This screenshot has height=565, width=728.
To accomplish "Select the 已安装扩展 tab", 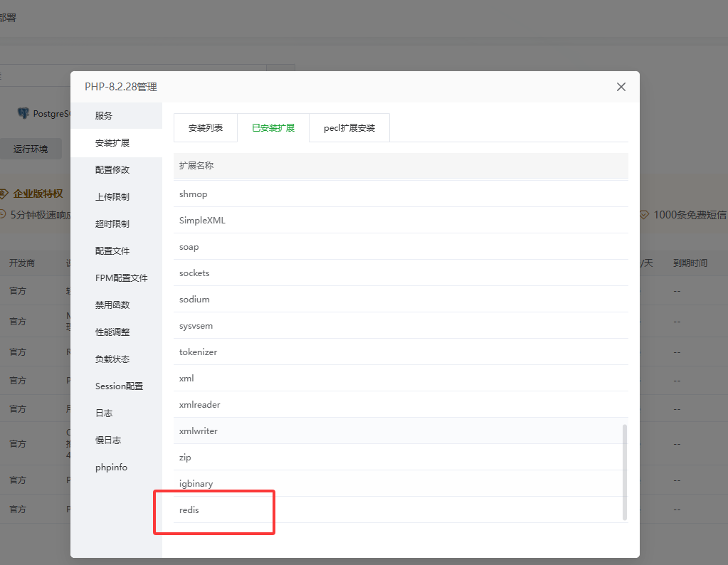I will point(273,128).
